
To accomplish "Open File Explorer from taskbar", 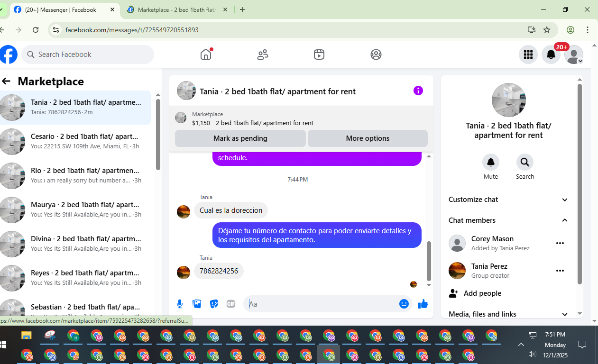I will click(27, 336).
